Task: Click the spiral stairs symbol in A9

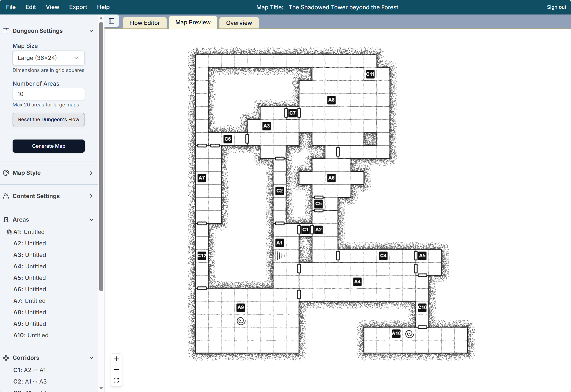Action: 241,321
